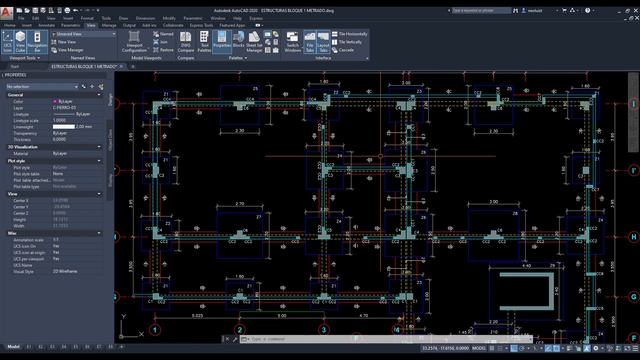Click the Help question mark icon
Screen dimensions: 640x360
587,11
